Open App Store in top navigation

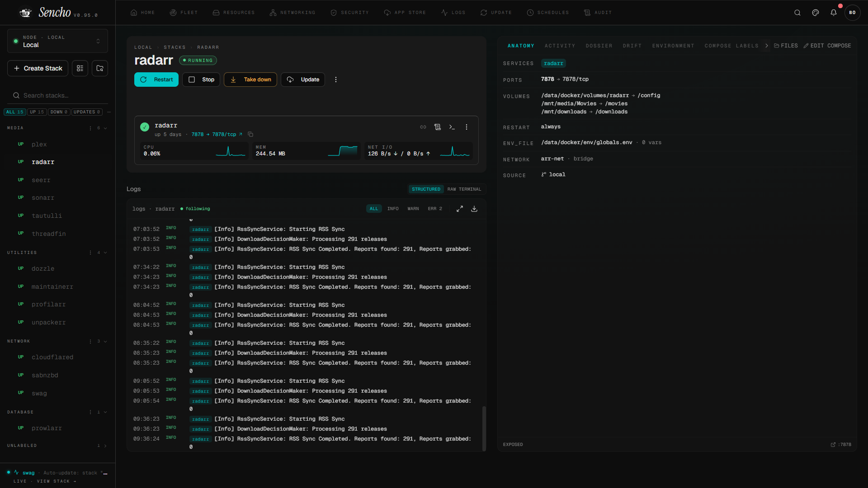coord(405,13)
